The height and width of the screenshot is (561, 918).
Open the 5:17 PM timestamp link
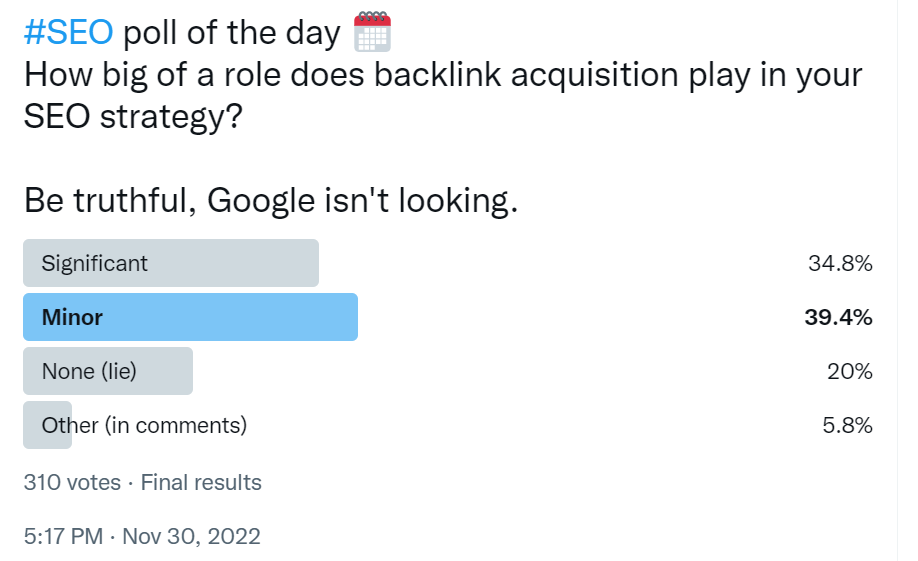63,536
